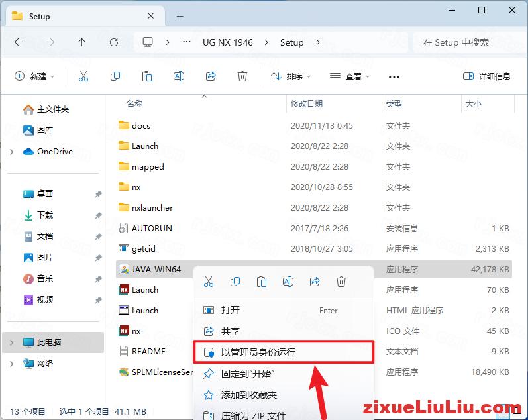Click the Delete icon in the context menu
This screenshot has height=420, width=528.
341,282
